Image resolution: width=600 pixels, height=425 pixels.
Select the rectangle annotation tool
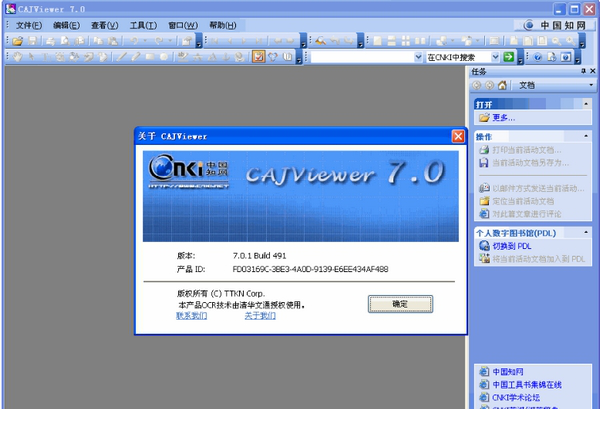tap(150, 57)
